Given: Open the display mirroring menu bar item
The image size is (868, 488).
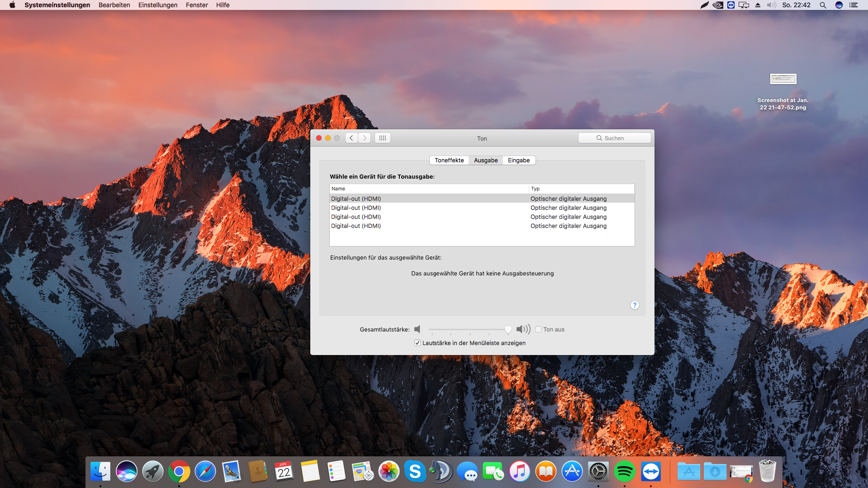Looking at the screenshot, I should pyautogui.click(x=744, y=5).
